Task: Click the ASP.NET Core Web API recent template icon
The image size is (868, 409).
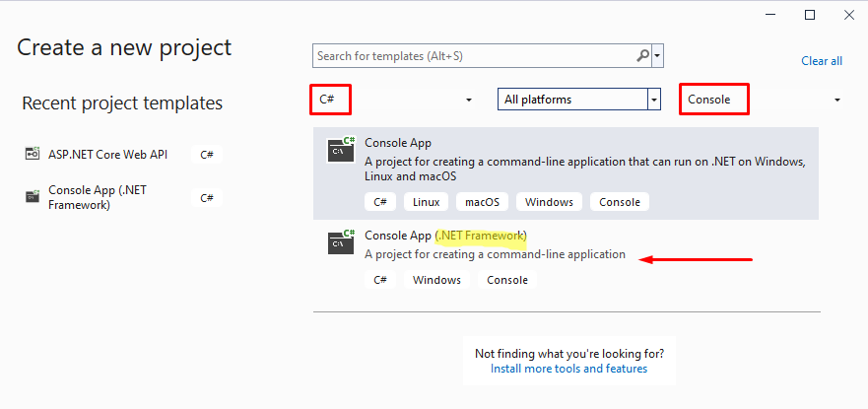Action: tap(32, 154)
